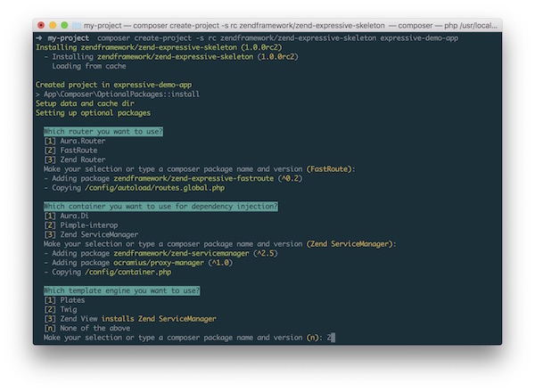Image resolution: width=535 pixels, height=392 pixels.
Task: Click the dependency injection container question heading
Action: (x=160, y=207)
